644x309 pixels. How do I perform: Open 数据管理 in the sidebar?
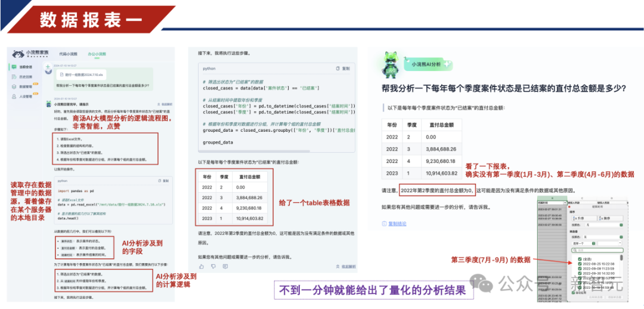[x=24, y=86]
